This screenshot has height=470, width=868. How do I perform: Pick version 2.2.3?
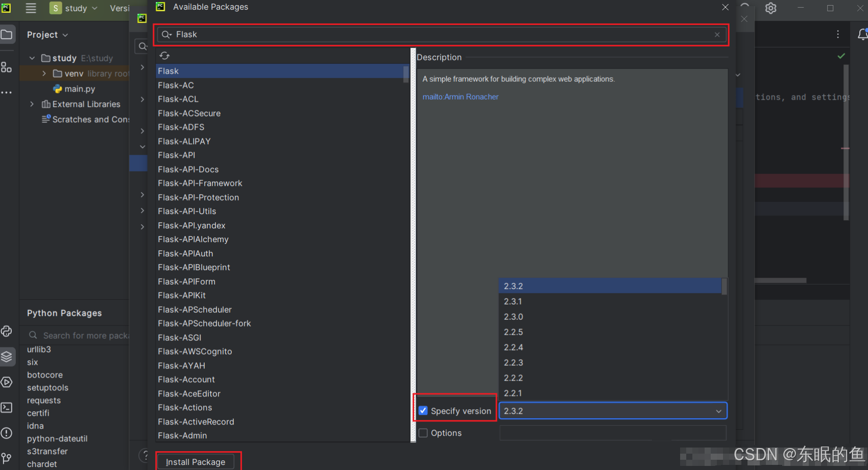[610, 363]
